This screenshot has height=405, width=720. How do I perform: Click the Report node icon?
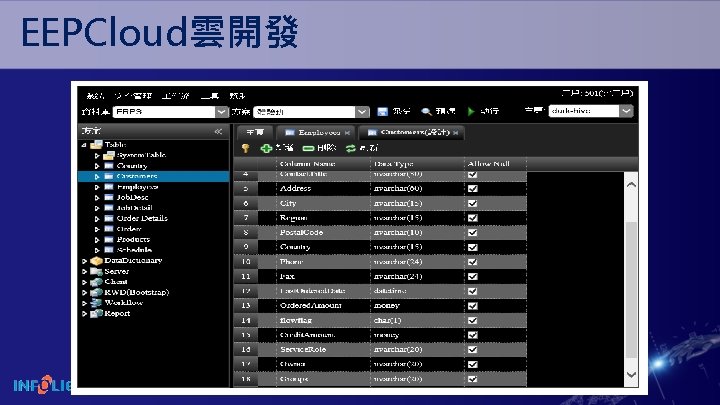(x=96, y=314)
